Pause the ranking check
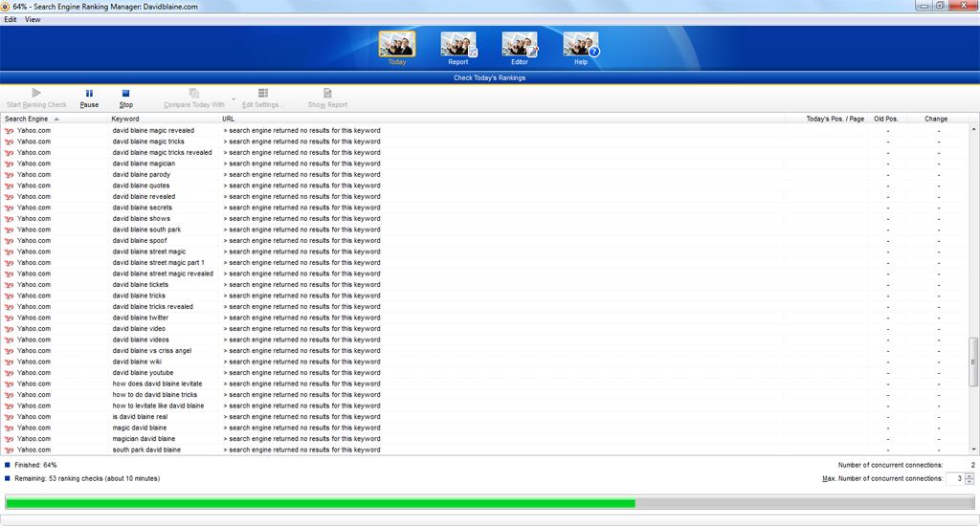Screen dimensions: 980x526 tap(89, 99)
